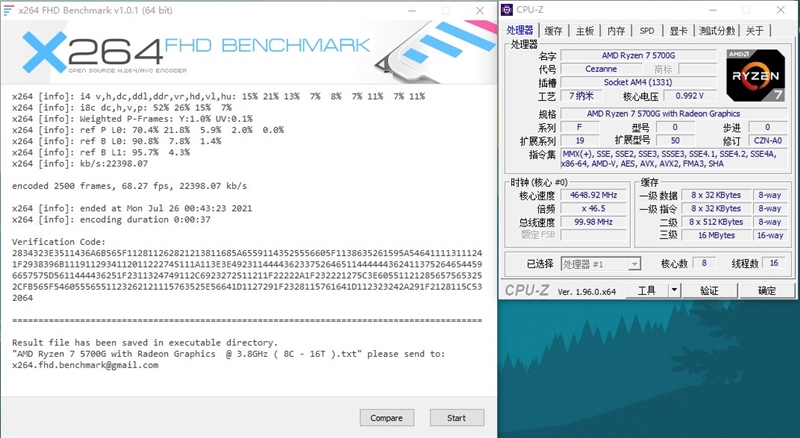Open the 处理器 #1 selection dropdown
Image resolution: width=800 pixels, height=438 pixels.
[600, 264]
